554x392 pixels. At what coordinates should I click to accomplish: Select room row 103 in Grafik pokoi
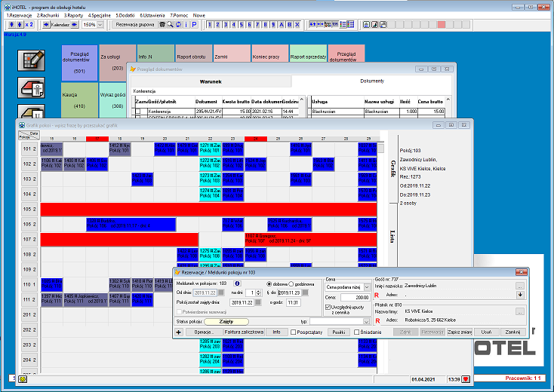click(29, 179)
